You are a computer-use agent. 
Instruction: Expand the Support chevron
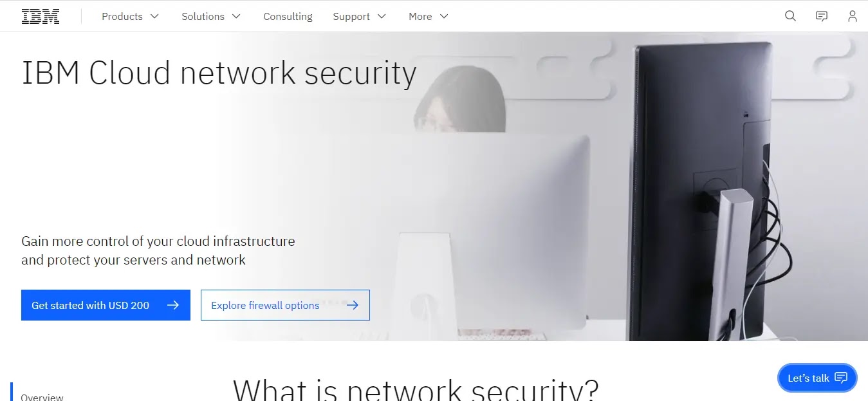pyautogui.click(x=382, y=16)
